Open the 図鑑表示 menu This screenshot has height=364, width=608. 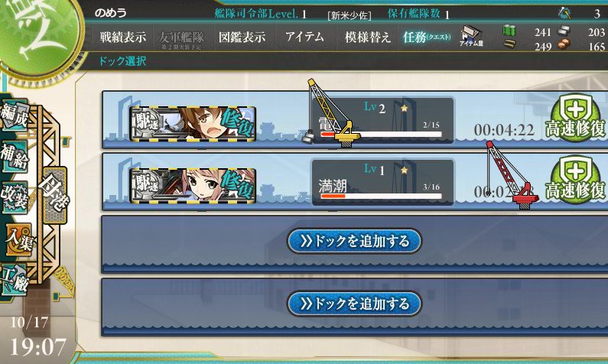pyautogui.click(x=242, y=37)
